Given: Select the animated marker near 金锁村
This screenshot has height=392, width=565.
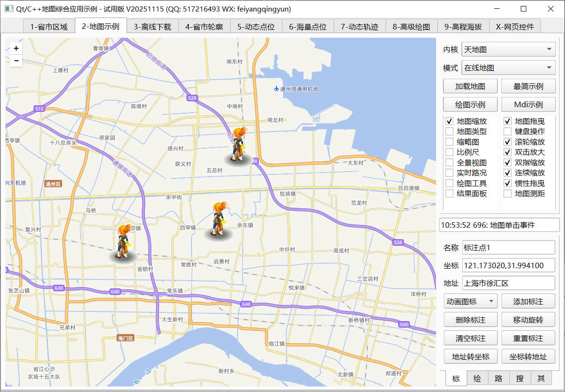Looking at the screenshot, I should (123, 243).
